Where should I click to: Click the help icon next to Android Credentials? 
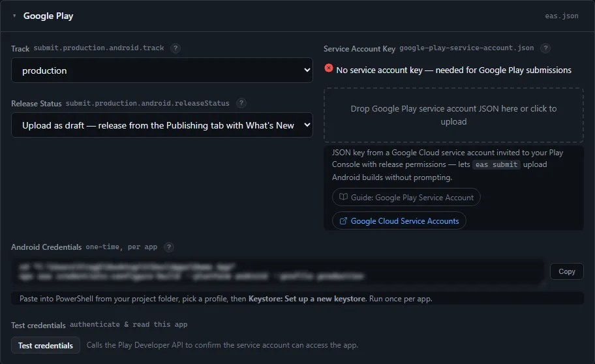click(169, 247)
